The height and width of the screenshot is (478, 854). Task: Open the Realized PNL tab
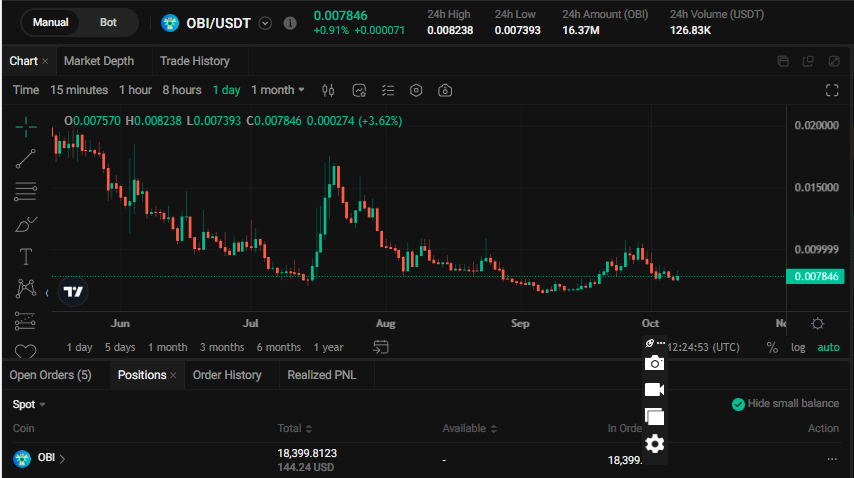322,375
